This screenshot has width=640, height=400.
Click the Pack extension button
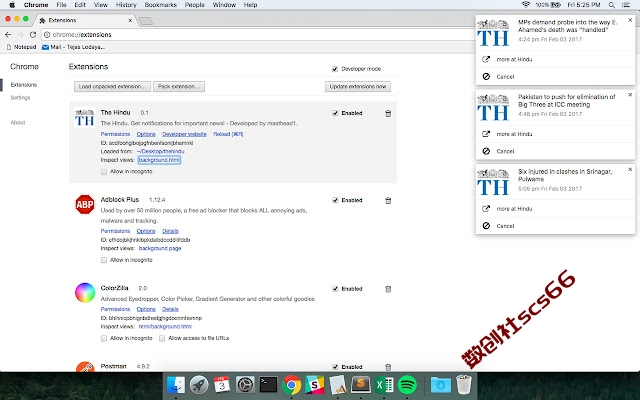point(179,87)
